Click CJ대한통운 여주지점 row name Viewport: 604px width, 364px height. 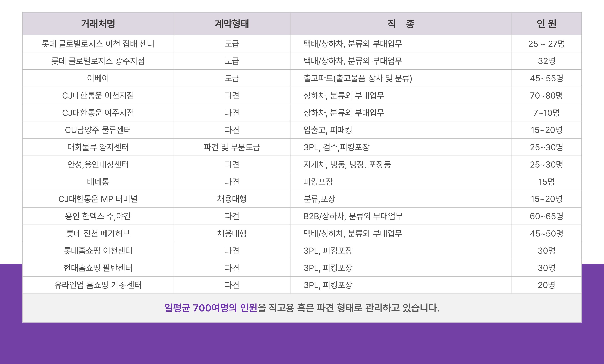pos(98,113)
